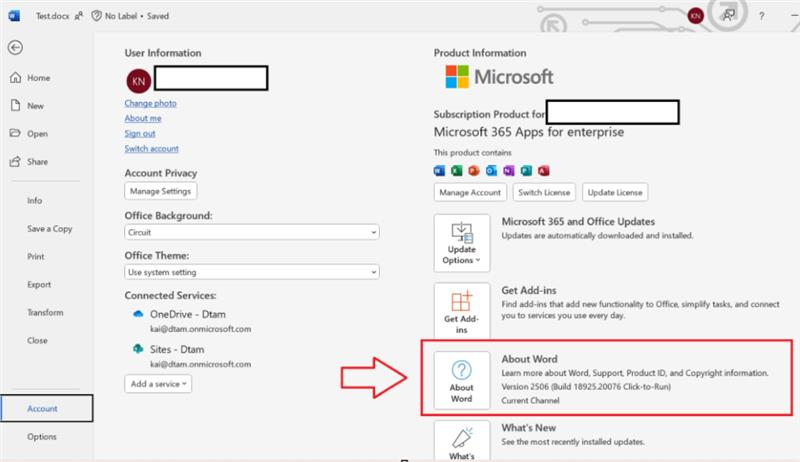Close the document via the sidebar Close

[37, 341]
